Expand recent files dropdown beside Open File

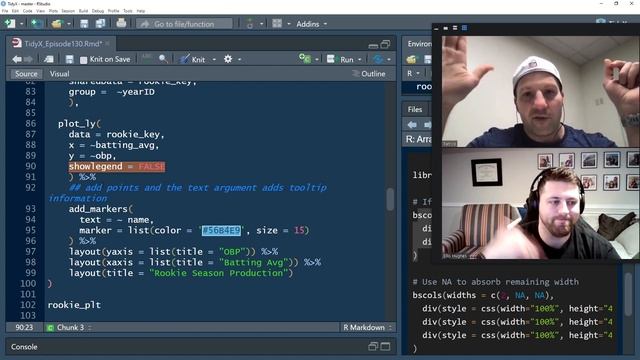(69, 24)
